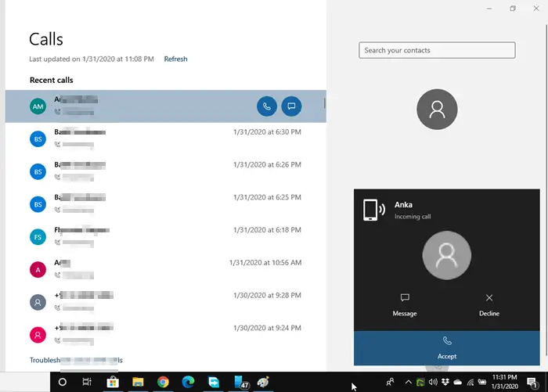Select the FS contact call entry
Viewport: 548px width, 392px height.
(165, 236)
